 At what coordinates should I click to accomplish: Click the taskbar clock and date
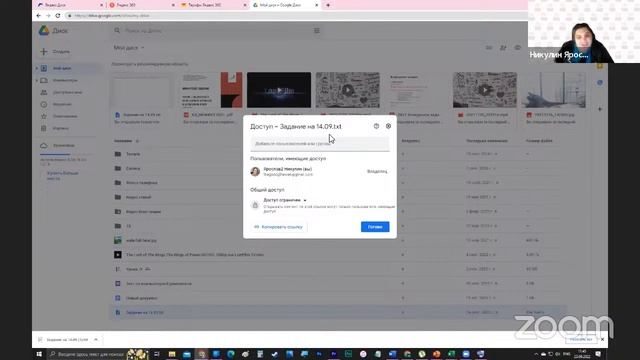pyautogui.click(x=581, y=354)
